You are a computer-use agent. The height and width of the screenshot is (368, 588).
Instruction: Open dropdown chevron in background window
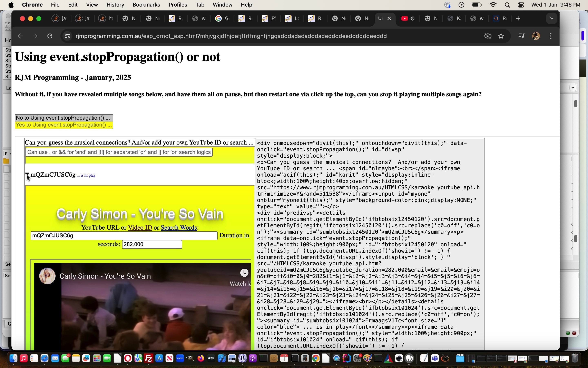coord(573,88)
